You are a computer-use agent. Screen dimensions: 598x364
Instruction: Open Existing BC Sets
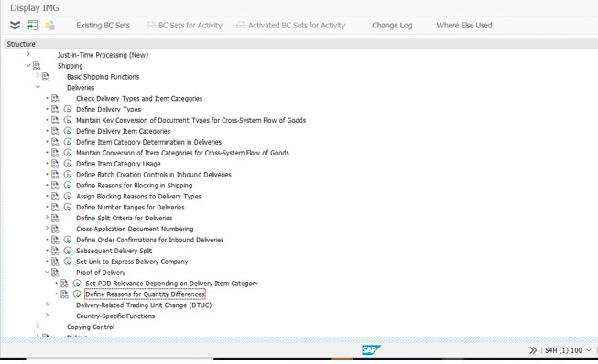tap(103, 26)
